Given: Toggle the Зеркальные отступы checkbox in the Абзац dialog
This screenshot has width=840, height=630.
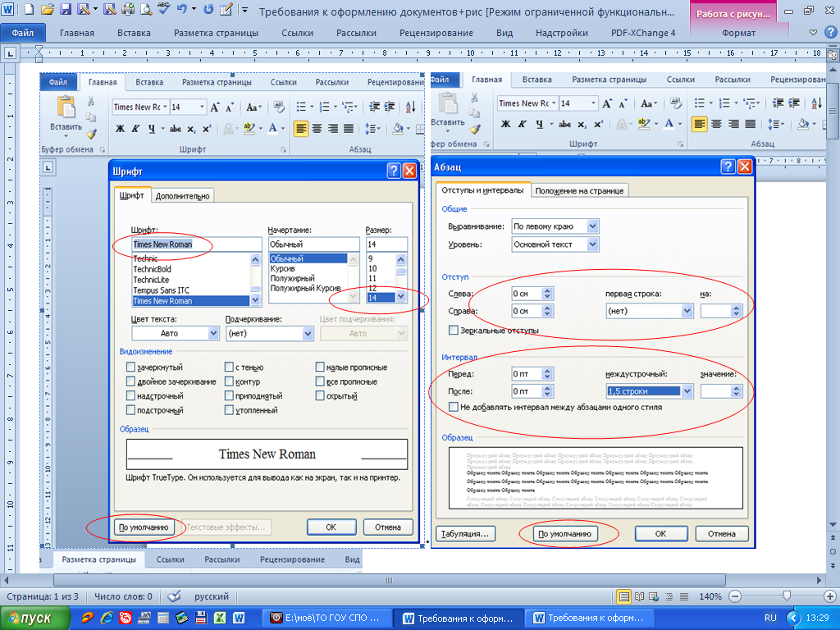Looking at the screenshot, I should click(453, 330).
